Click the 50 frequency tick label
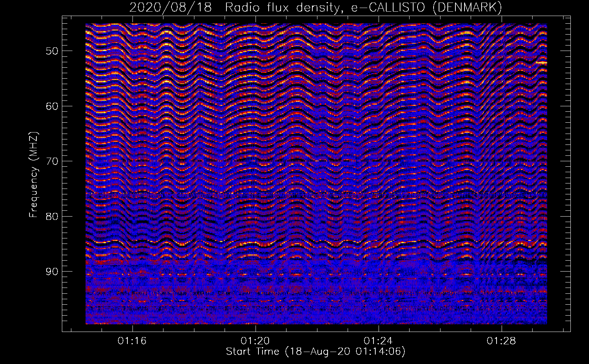This screenshot has width=589, height=364. pos(52,51)
